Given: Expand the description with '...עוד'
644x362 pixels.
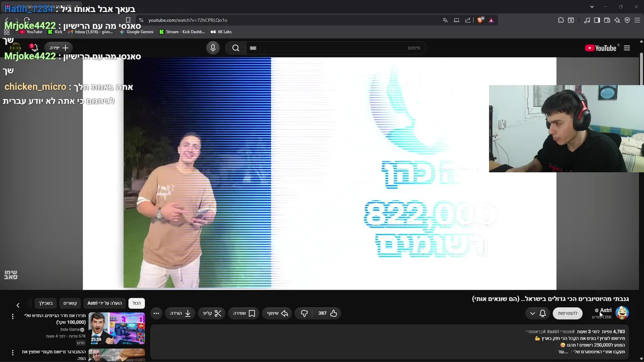Looking at the screenshot, I should (562, 352).
